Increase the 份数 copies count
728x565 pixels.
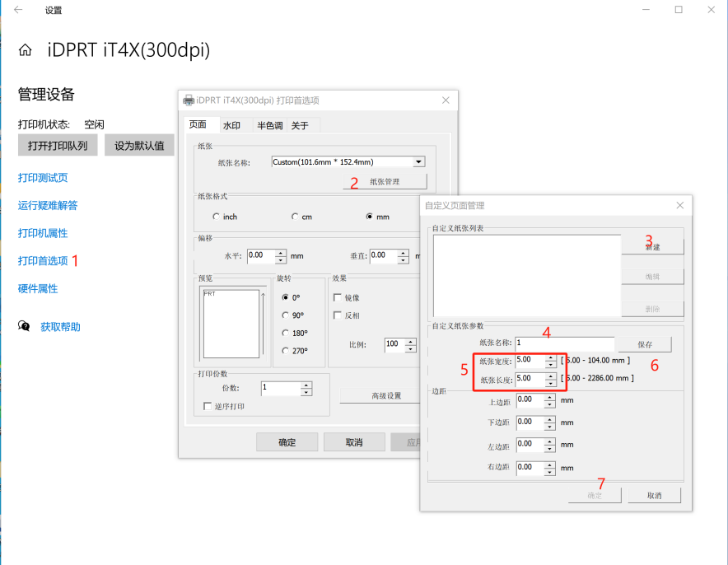point(306,385)
